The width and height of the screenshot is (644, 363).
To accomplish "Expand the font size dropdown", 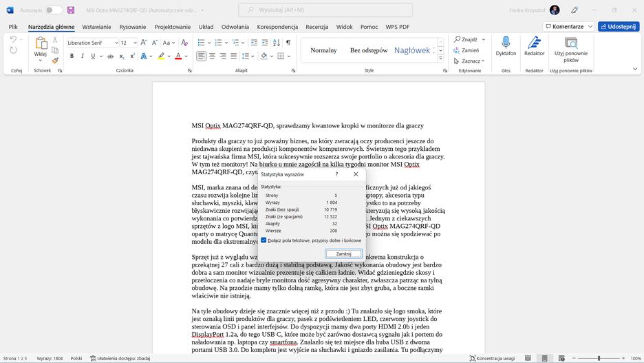I will click(135, 43).
